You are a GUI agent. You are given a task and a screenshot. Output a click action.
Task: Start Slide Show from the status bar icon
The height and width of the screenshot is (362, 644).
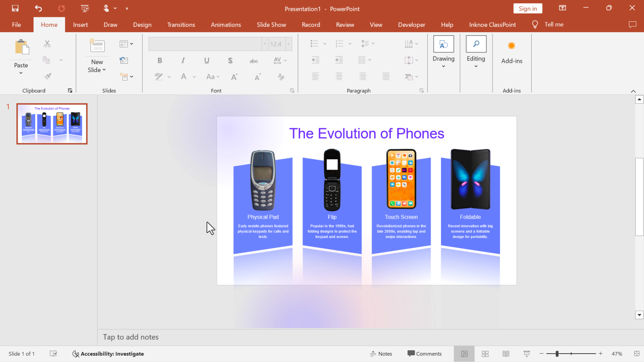(x=526, y=354)
